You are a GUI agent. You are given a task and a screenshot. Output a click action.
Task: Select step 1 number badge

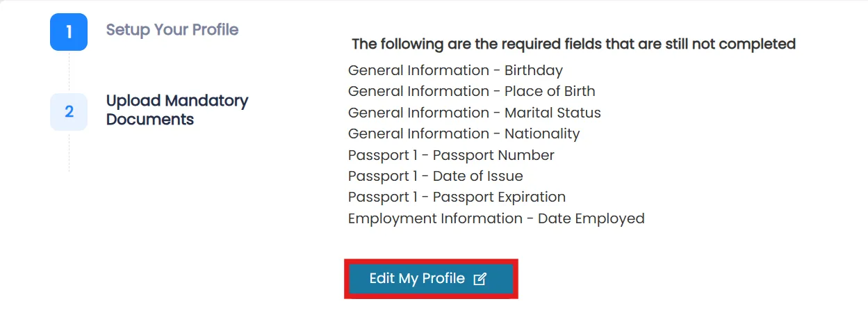pyautogui.click(x=69, y=32)
